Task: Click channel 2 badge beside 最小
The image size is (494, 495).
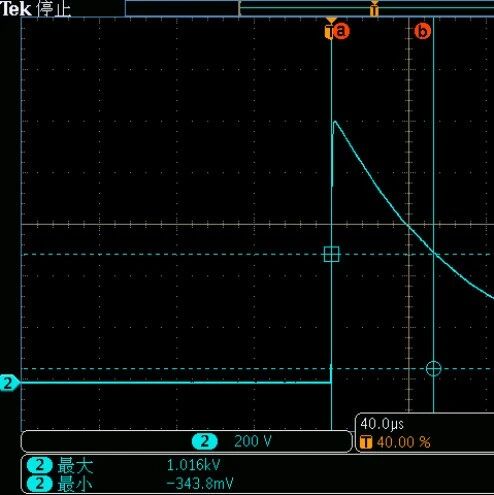Action: point(40,484)
